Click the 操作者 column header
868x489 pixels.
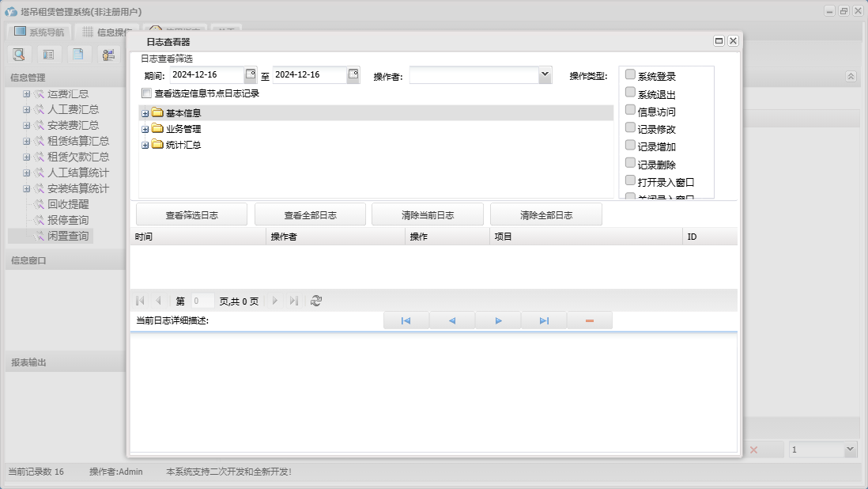click(284, 237)
